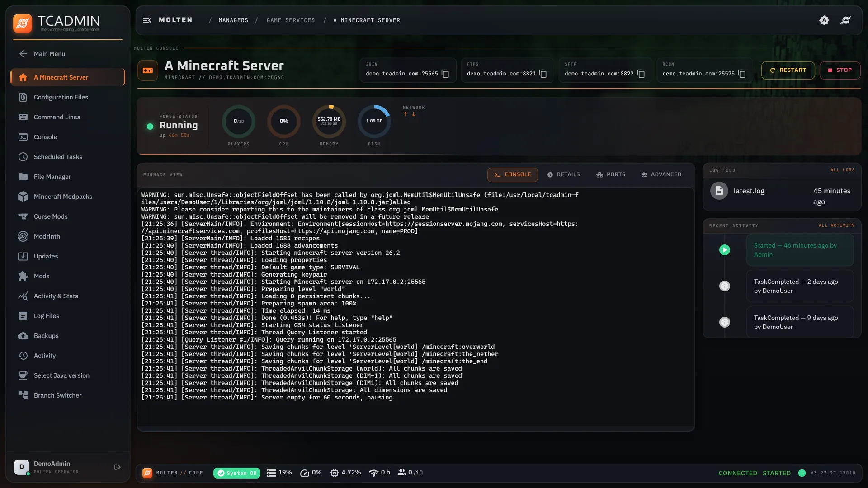Click the Memory usage gauge
This screenshot has width=868, height=488.
click(329, 121)
